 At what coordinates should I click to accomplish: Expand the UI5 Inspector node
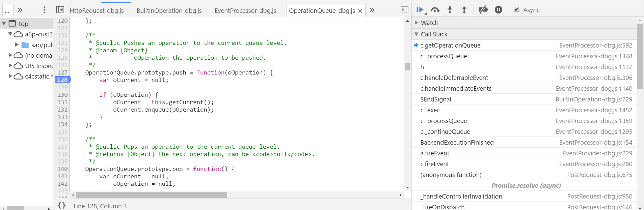pos(10,65)
